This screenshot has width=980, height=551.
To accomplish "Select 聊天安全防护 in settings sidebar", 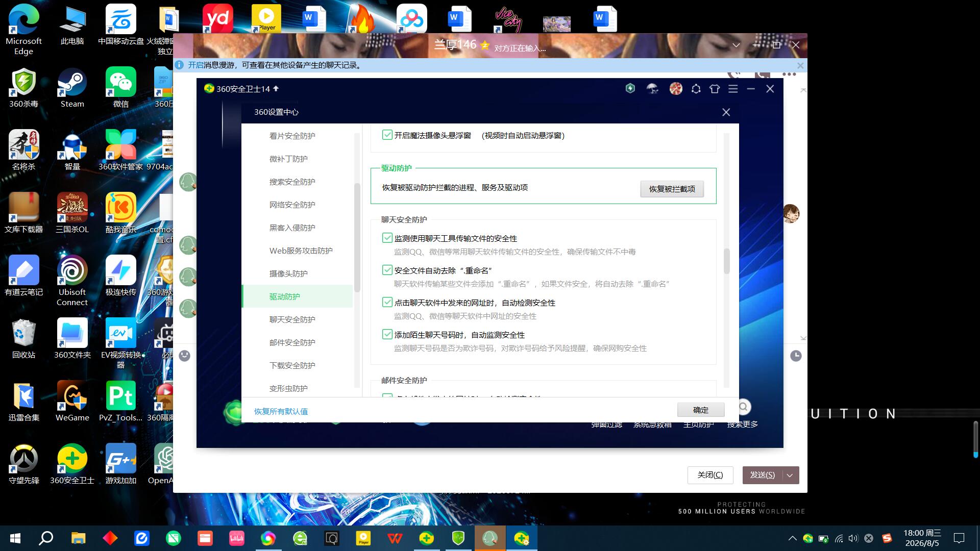I will tap(292, 319).
